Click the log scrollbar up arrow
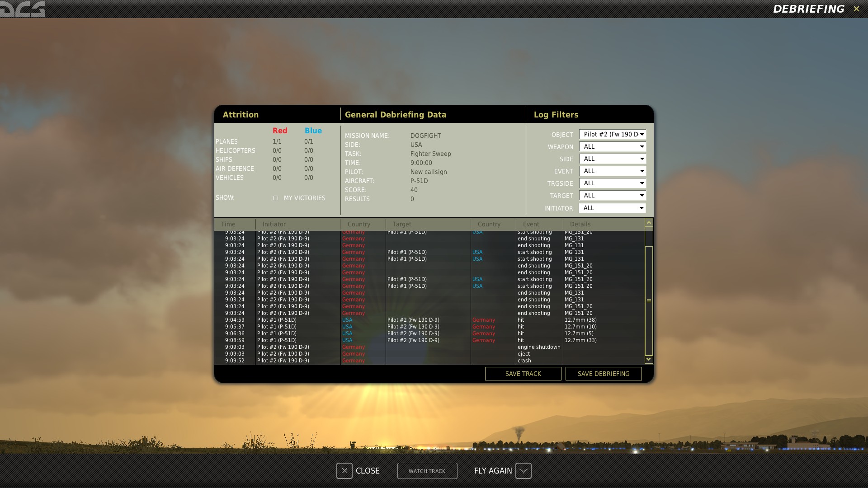The image size is (868, 488). coord(649,222)
